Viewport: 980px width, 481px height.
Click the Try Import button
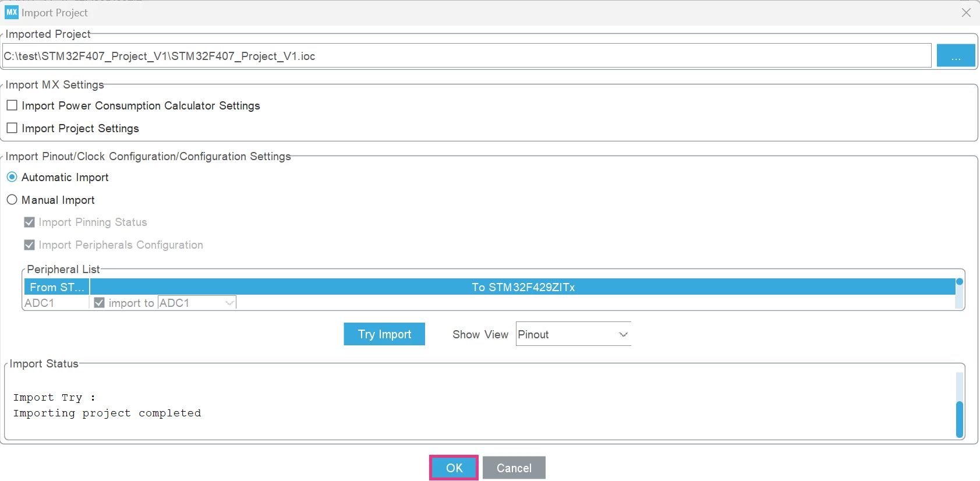coord(384,334)
